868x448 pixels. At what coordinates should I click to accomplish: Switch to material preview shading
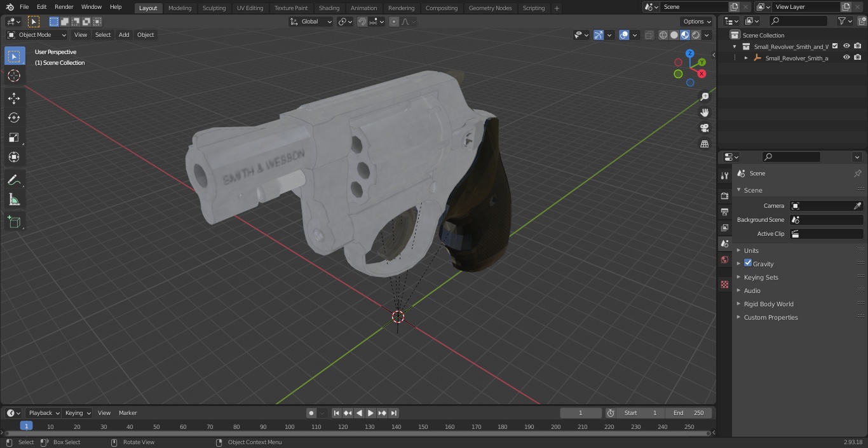coord(685,35)
